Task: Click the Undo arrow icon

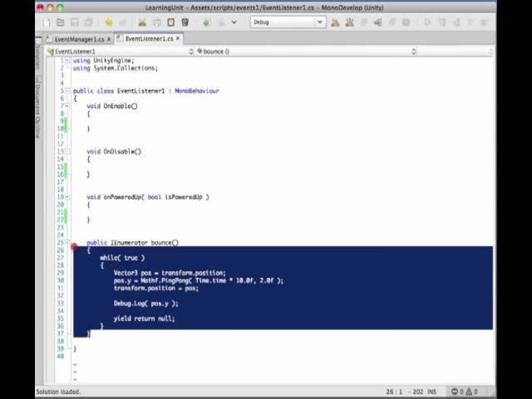Action: [109, 22]
